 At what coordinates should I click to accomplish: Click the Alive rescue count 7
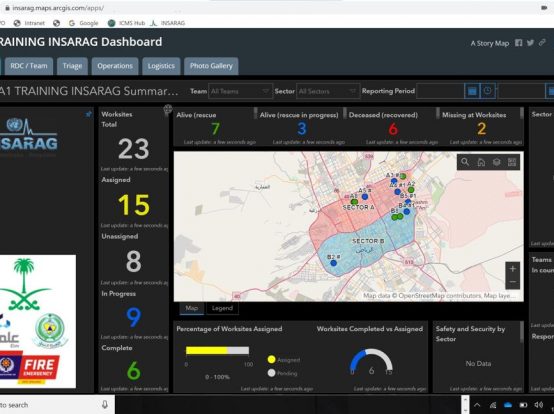tap(216, 129)
